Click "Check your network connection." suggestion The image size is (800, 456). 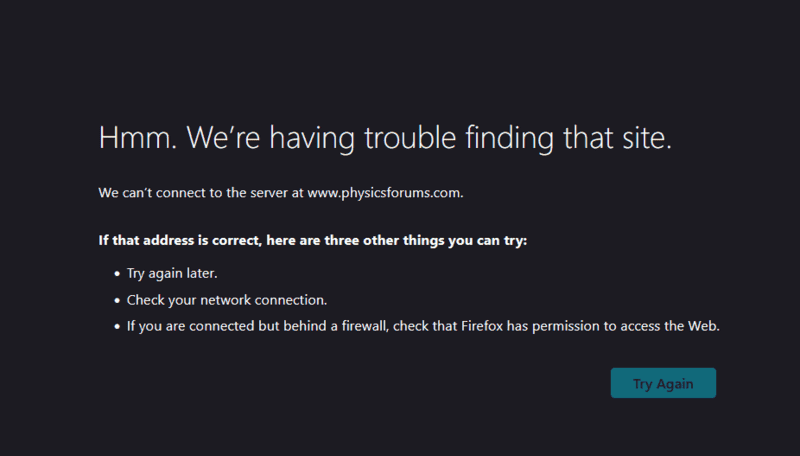pyautogui.click(x=227, y=299)
